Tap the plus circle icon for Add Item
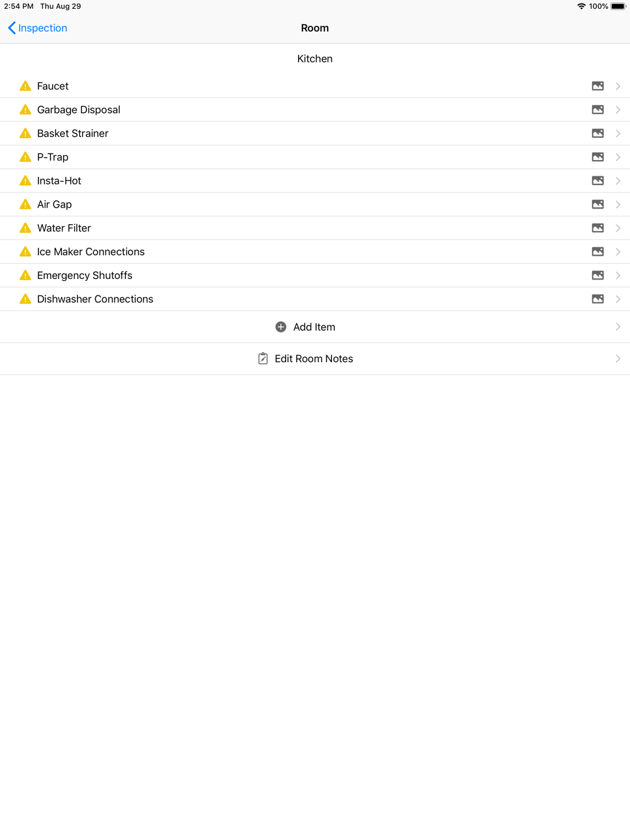Image resolution: width=630 pixels, height=840 pixels. (281, 327)
